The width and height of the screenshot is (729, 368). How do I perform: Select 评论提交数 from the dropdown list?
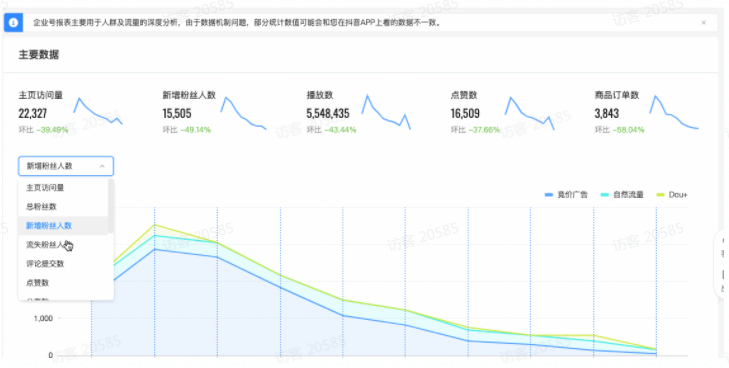click(63, 264)
